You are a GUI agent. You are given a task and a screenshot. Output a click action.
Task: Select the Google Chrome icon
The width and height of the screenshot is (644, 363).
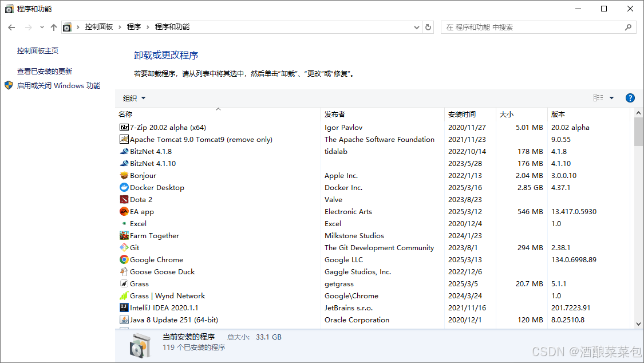(x=124, y=259)
